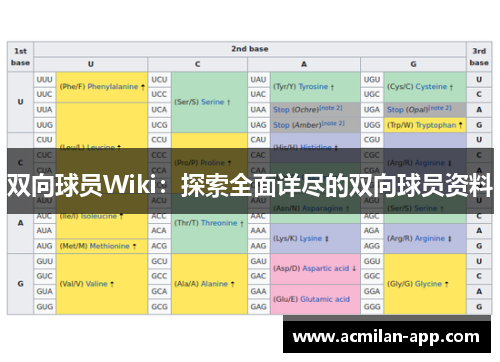This screenshot has width=500, height=362.
Task: Open the Cysteine link
Action: [431, 87]
